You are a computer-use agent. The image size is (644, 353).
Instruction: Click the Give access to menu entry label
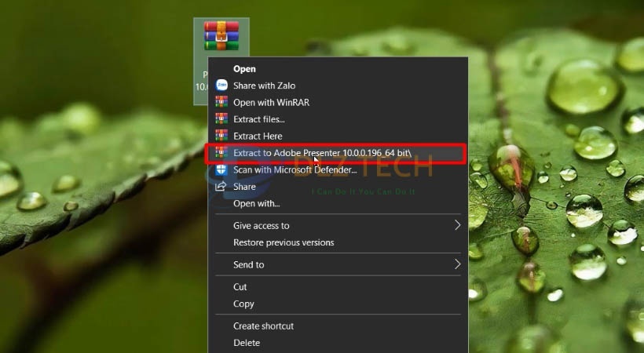[x=261, y=226]
